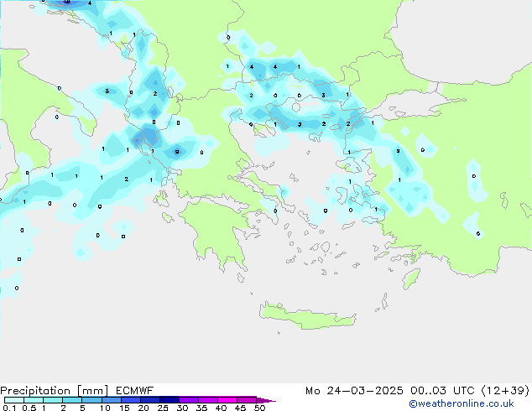The width and height of the screenshot is (532, 411).
Task: Click the legend value '50'
Action: (x=260, y=408)
